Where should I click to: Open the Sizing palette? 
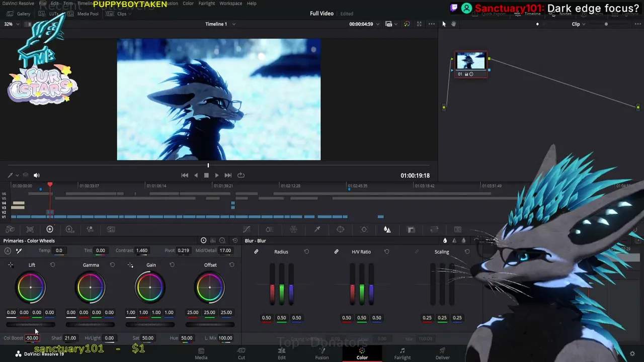coord(434,229)
